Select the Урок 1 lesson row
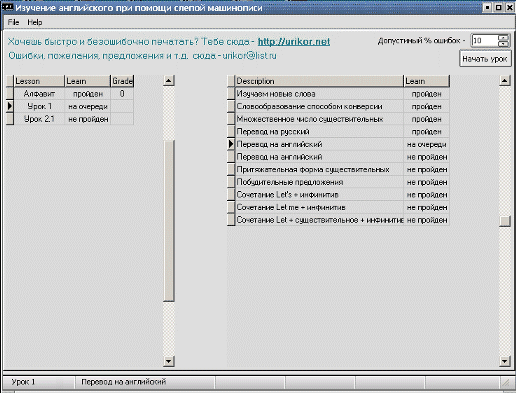516x393 pixels. [70, 106]
